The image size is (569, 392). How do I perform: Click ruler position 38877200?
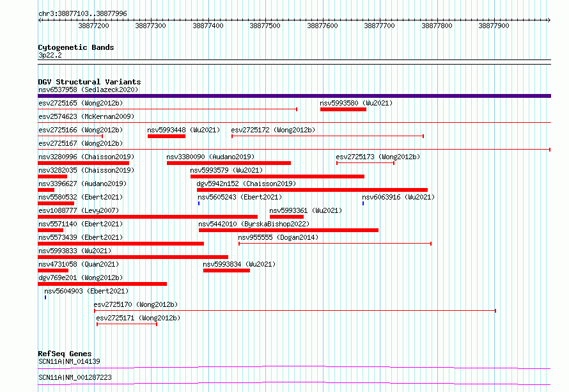tap(93, 26)
